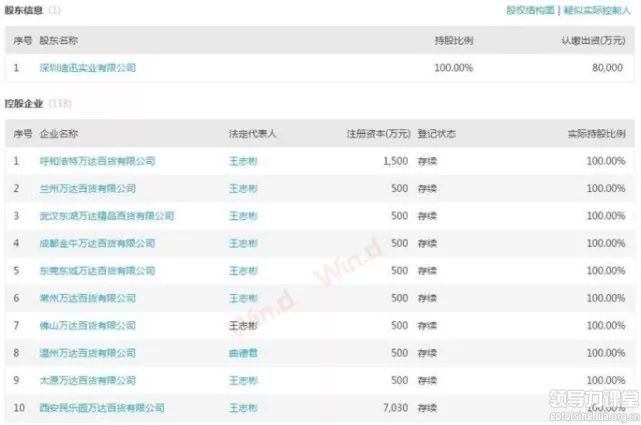Open the row 8 万达百货 company link
The height and width of the screenshot is (425, 641).
point(87,353)
